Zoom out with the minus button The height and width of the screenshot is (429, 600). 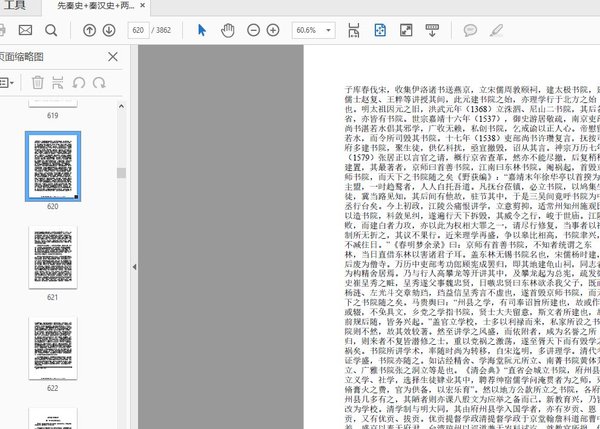coord(251,31)
